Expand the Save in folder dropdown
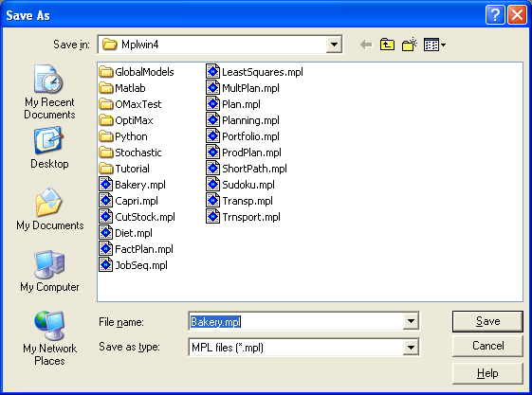Screen dimensions: 532x395 click(334, 45)
